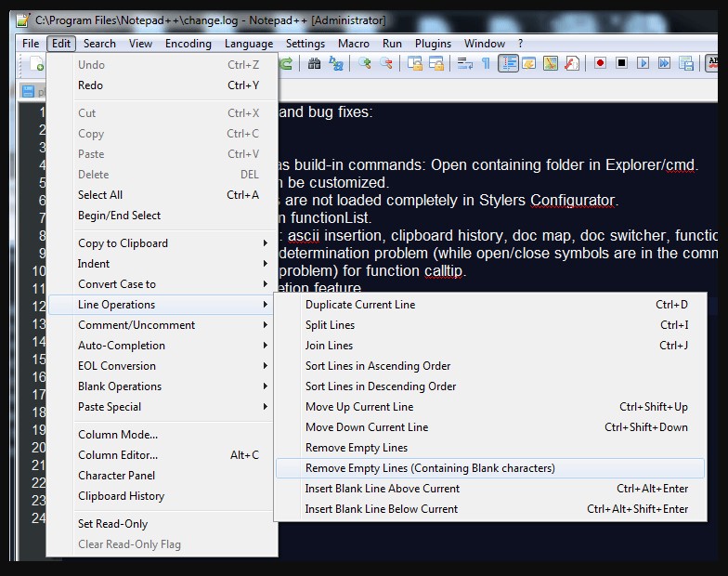Open the Macro menu
Viewport: 728px width, 576px height.
354,44
